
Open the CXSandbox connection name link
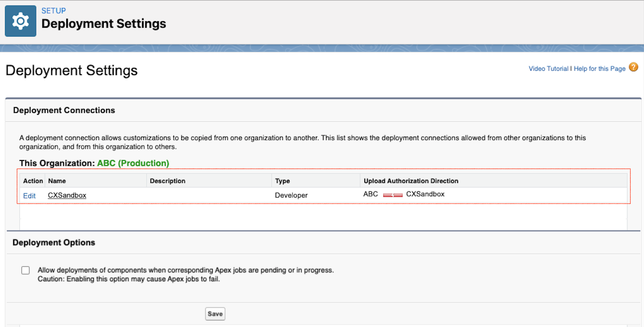point(67,195)
